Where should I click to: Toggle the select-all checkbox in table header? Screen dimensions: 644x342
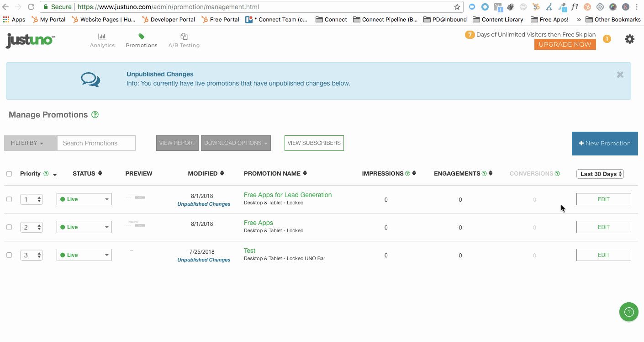(x=9, y=174)
